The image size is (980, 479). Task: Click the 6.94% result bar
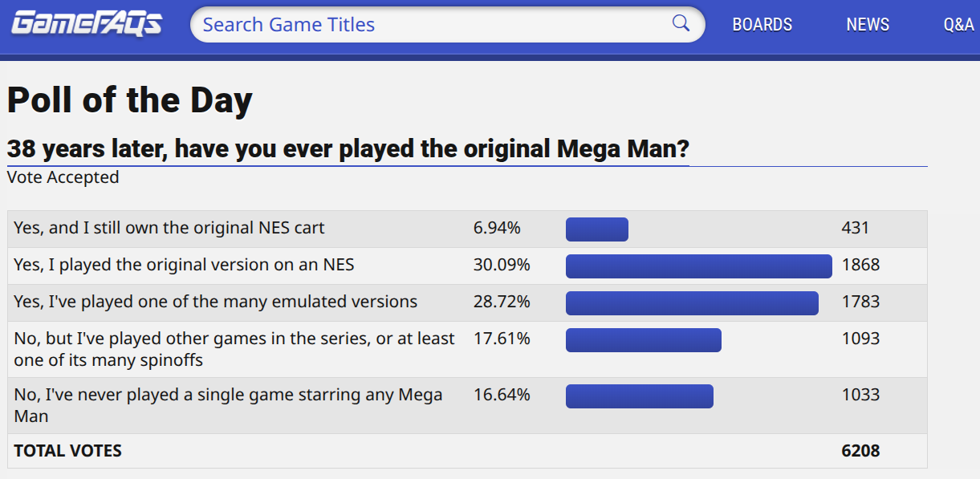[x=596, y=229]
